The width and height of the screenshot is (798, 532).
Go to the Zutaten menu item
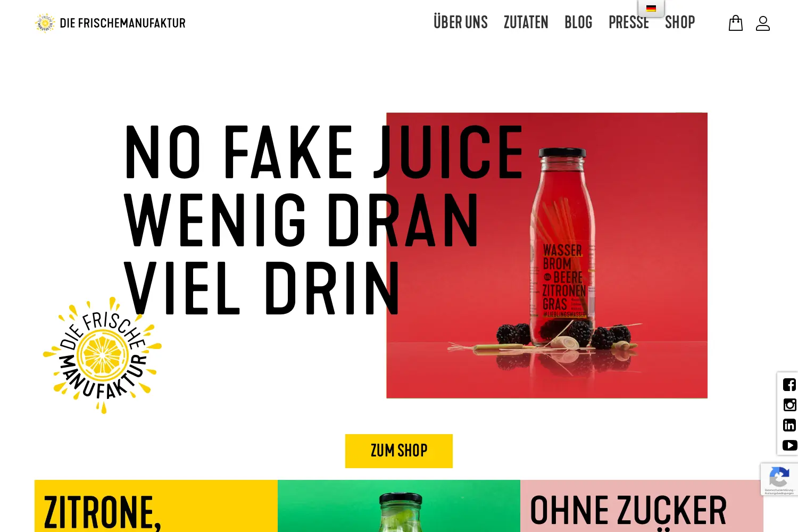(526, 22)
